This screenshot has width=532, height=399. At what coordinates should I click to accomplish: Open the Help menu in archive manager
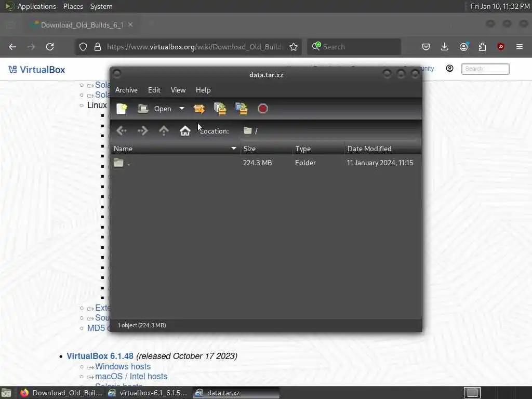point(203,90)
